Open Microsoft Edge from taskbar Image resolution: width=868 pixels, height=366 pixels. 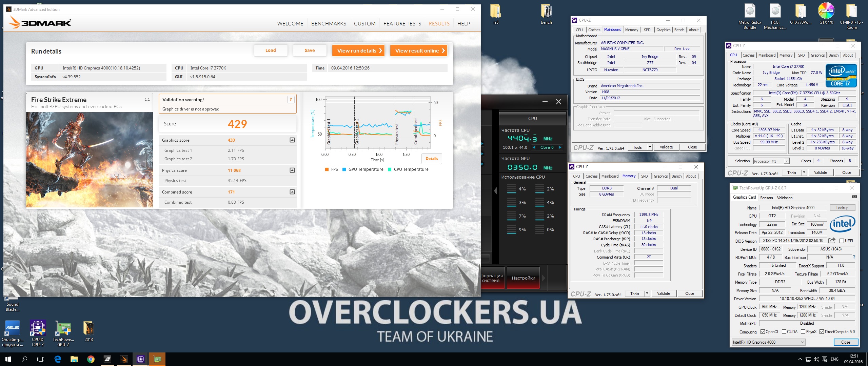coord(58,359)
